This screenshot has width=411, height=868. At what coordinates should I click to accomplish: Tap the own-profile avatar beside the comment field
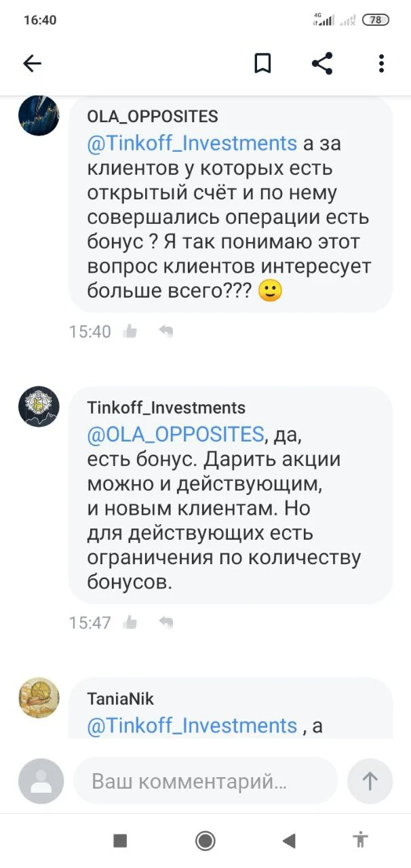click(x=41, y=781)
